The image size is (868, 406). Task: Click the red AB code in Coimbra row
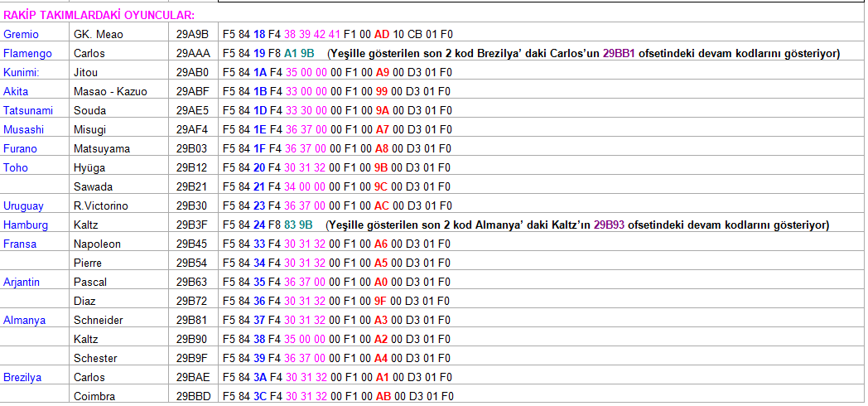click(383, 397)
